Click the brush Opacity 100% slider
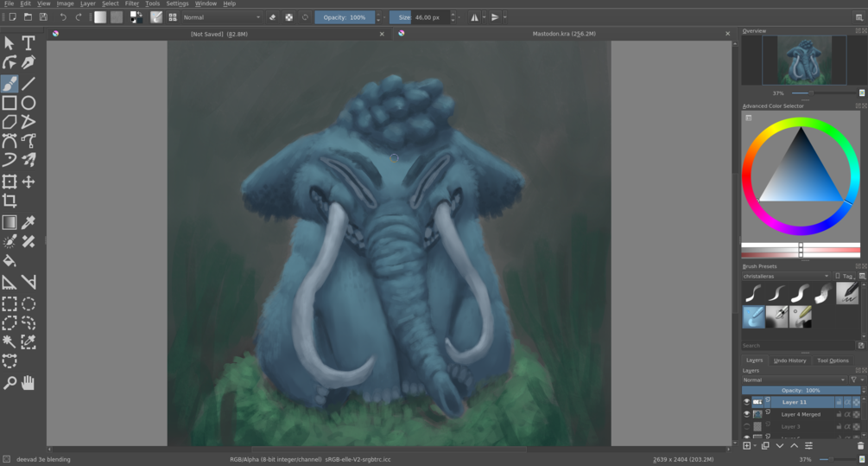The width and height of the screenshot is (868, 466). 345,17
